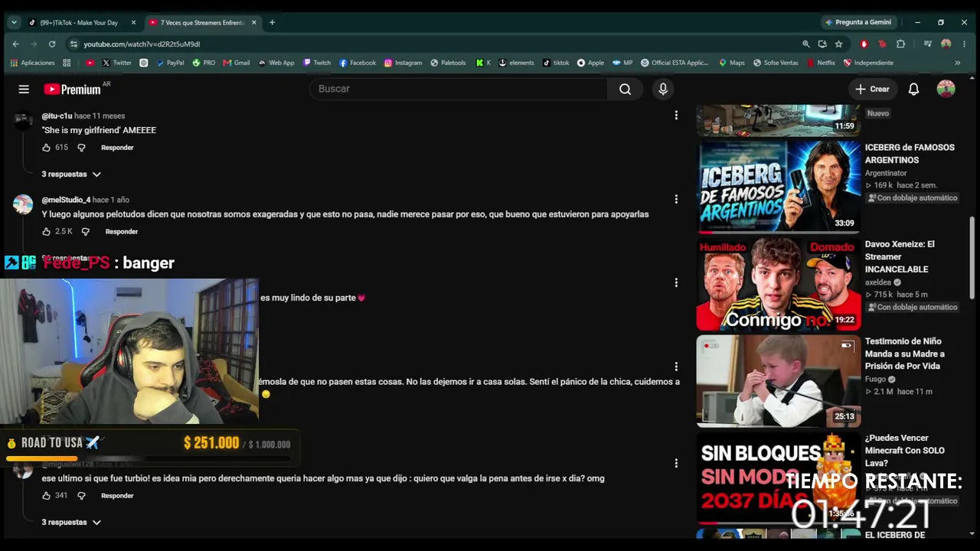Screen dimensions: 980x551
Task: Open the Maps bookmark
Action: coord(732,63)
